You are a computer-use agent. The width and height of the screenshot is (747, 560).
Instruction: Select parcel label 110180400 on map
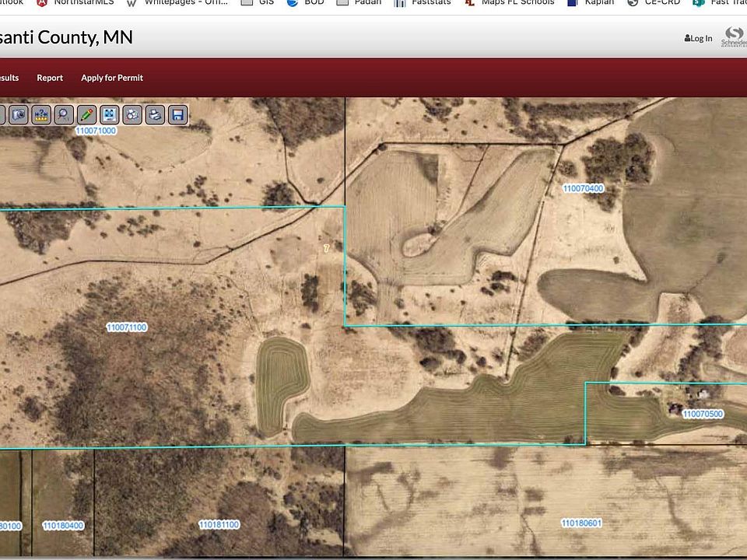[63, 526]
